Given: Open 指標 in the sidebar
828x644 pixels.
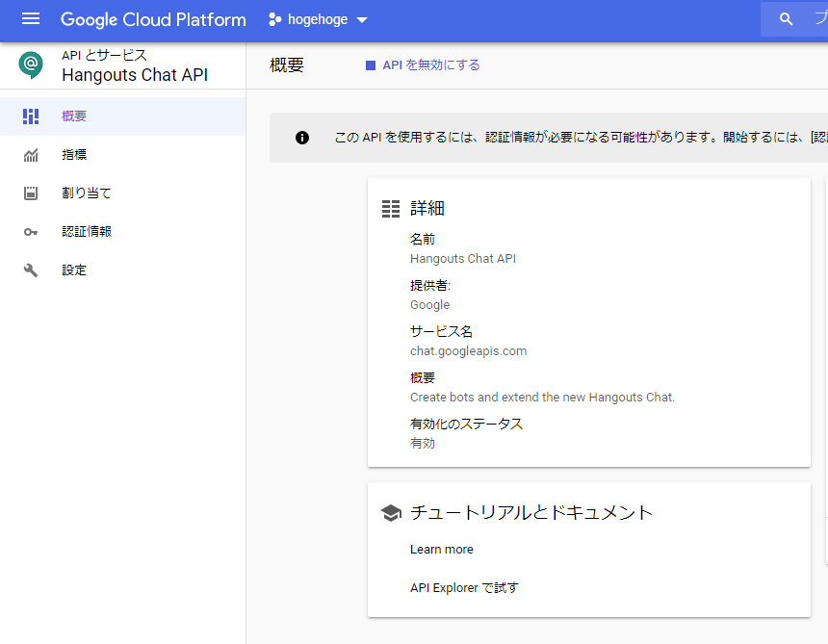Looking at the screenshot, I should [122, 155].
